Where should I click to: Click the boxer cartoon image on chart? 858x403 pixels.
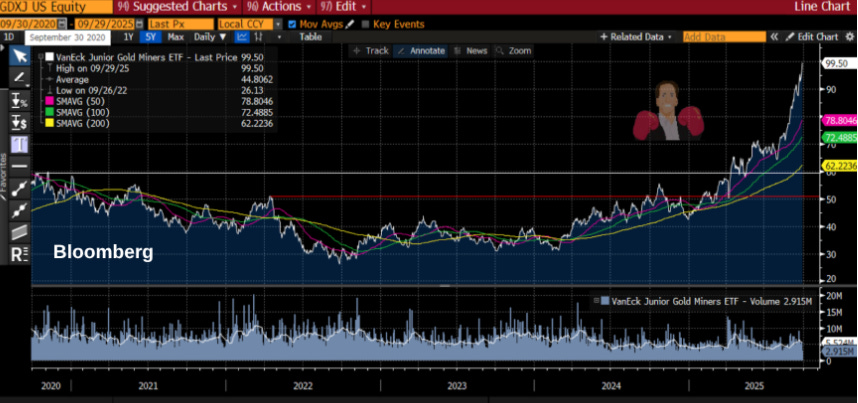pyautogui.click(x=668, y=111)
